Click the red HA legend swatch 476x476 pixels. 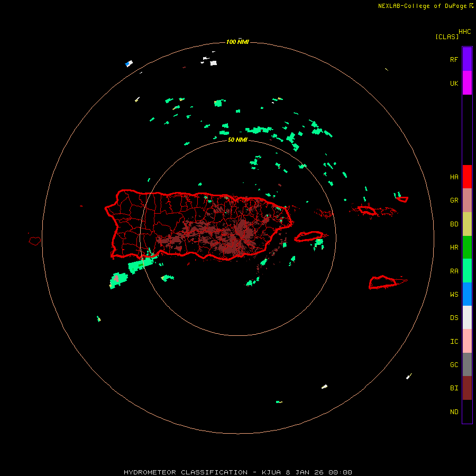pos(467,177)
